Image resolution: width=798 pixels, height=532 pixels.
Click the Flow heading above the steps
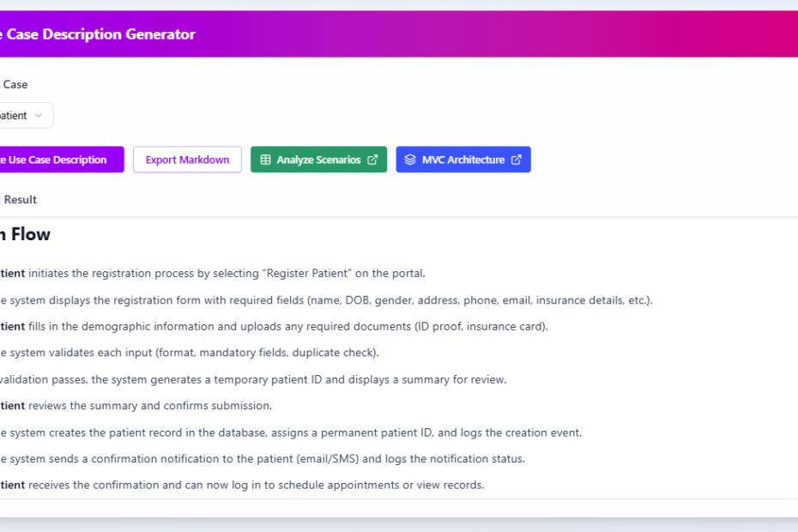(25, 233)
